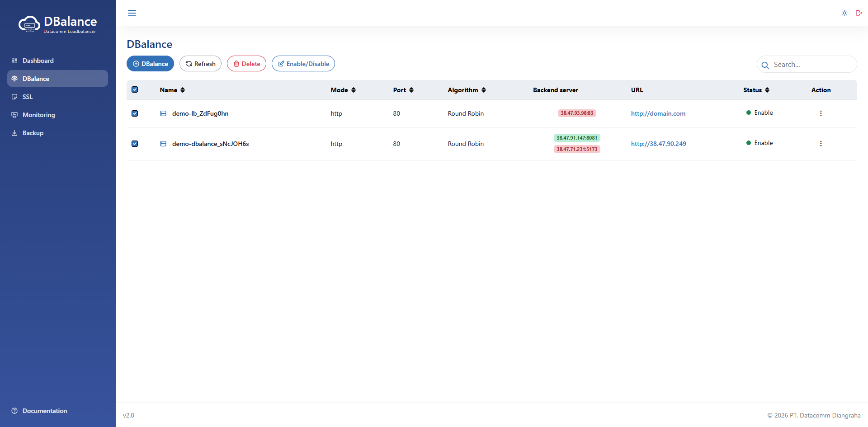The image size is (868, 427).
Task: Click the red 38.47.93.98:83 backend badge
Action: click(x=577, y=113)
